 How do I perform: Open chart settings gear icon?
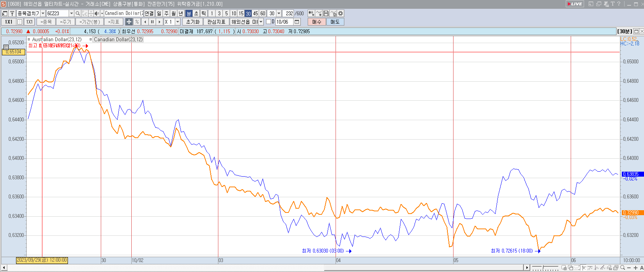point(341,13)
